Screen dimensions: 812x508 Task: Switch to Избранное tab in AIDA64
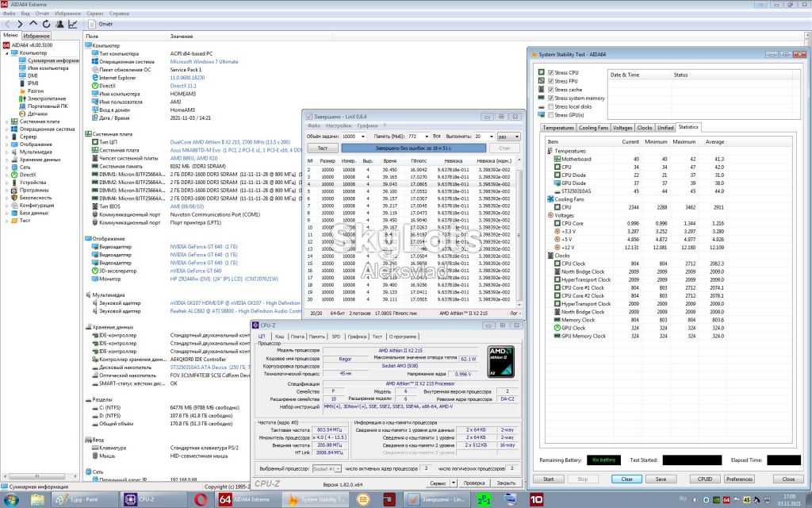pyautogui.click(x=36, y=36)
